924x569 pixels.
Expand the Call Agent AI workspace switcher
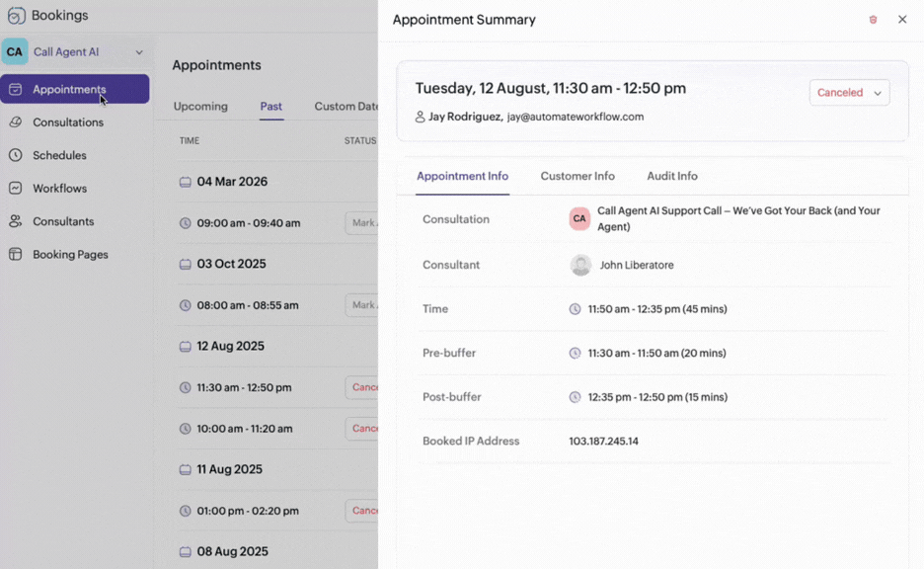coord(139,52)
